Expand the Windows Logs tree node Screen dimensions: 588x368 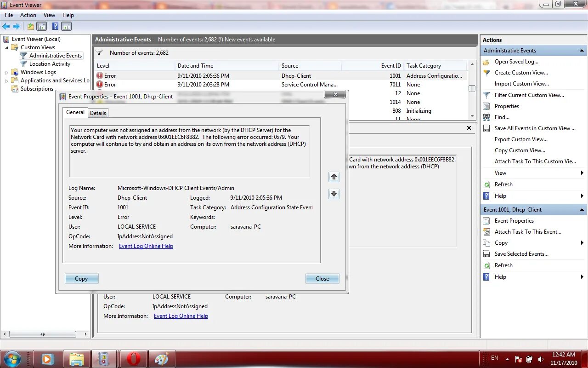(x=6, y=73)
